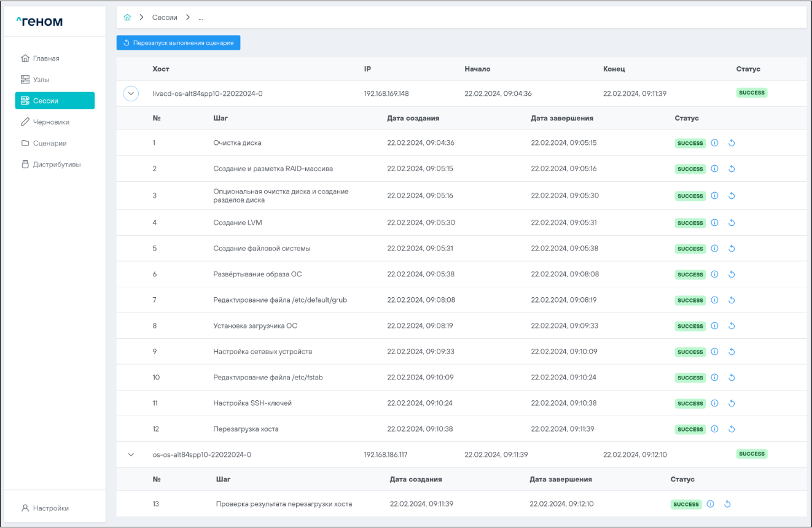Open info for step 12 Перезагрузка хоста
The width and height of the screenshot is (812, 528).
point(714,429)
